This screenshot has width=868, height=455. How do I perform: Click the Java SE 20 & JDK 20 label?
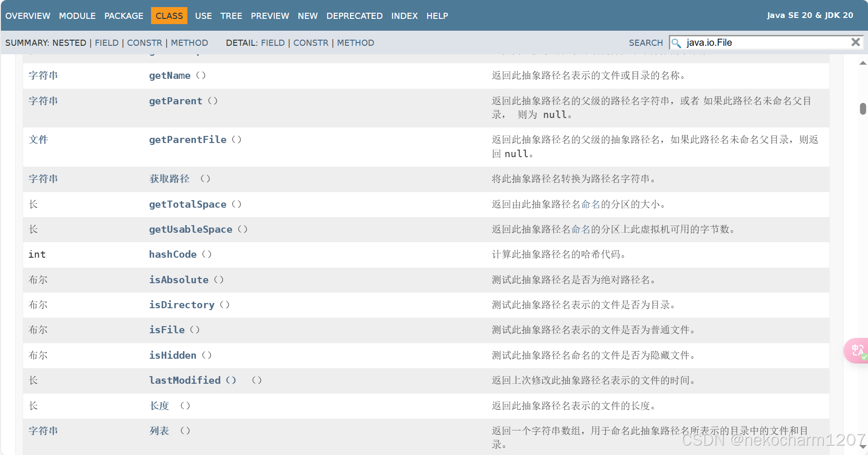coord(810,15)
